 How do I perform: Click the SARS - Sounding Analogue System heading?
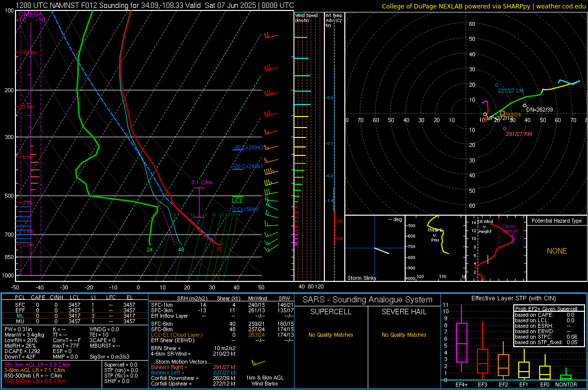coord(368,300)
